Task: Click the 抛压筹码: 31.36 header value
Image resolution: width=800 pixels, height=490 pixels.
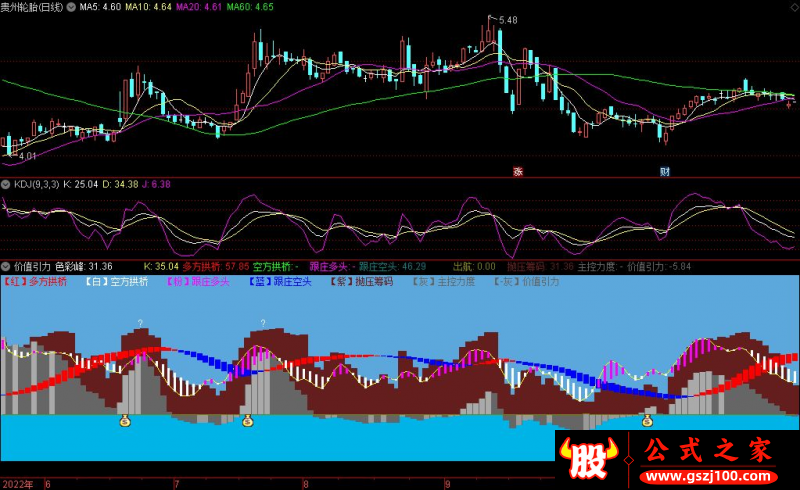Action: coord(540,266)
